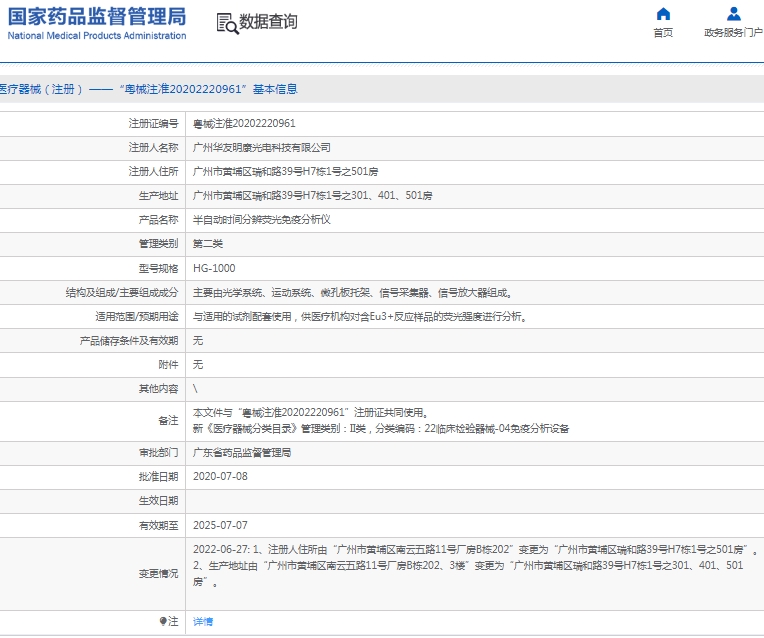The width and height of the screenshot is (764, 638).
Task: Click the home icon above 首页
Action: pyautogui.click(x=663, y=14)
